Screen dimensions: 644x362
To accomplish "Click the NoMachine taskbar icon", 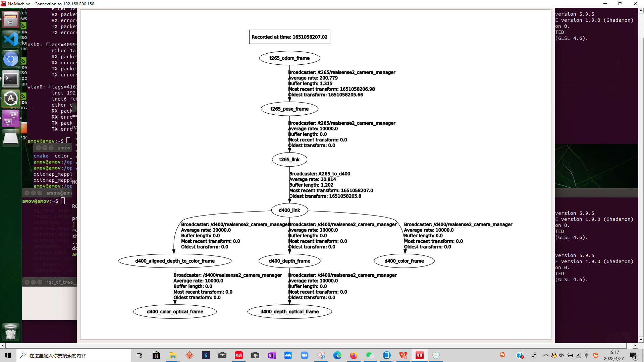I will tap(420, 355).
